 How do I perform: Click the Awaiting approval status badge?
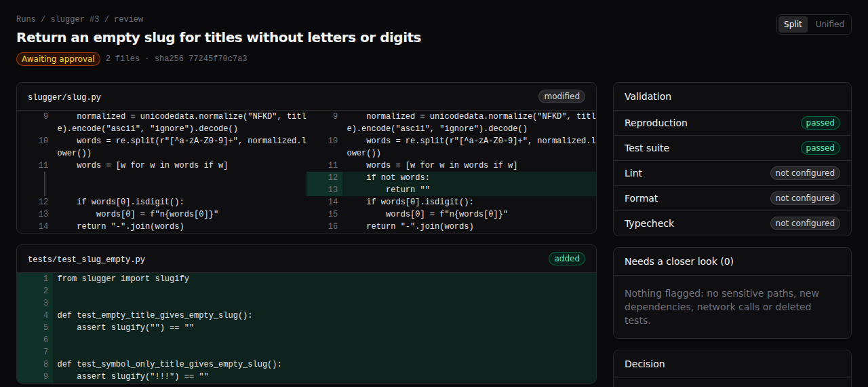[x=58, y=59]
